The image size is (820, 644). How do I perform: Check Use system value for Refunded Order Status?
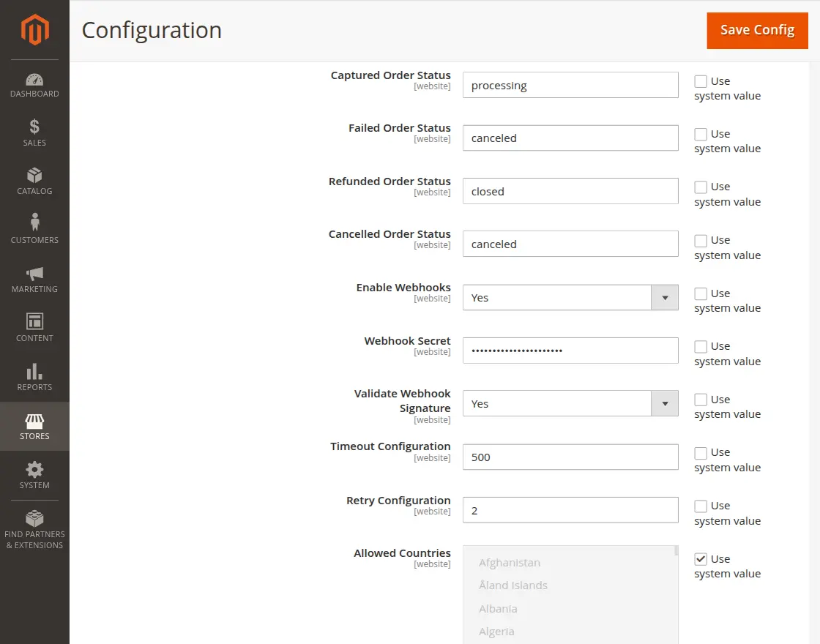pyautogui.click(x=701, y=187)
